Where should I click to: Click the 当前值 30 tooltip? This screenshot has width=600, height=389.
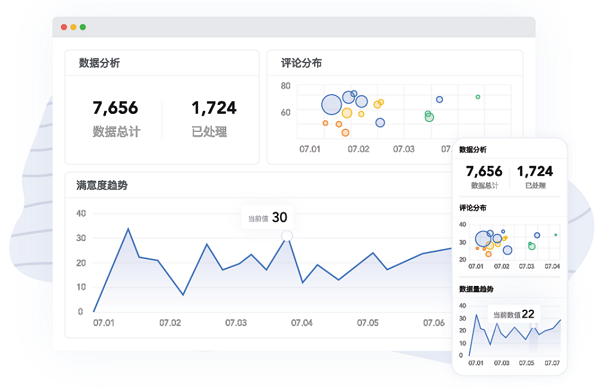pos(267,217)
